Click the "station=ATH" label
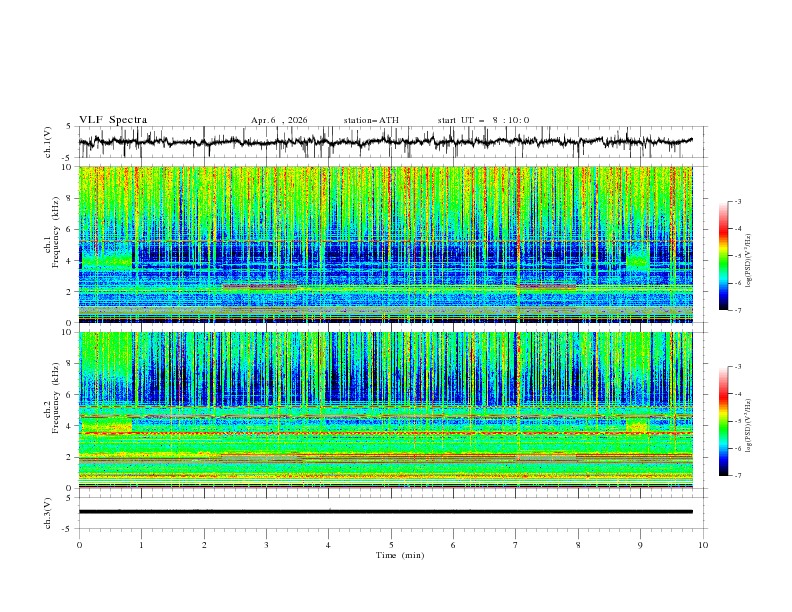This screenshot has width=792, height=612. point(371,120)
